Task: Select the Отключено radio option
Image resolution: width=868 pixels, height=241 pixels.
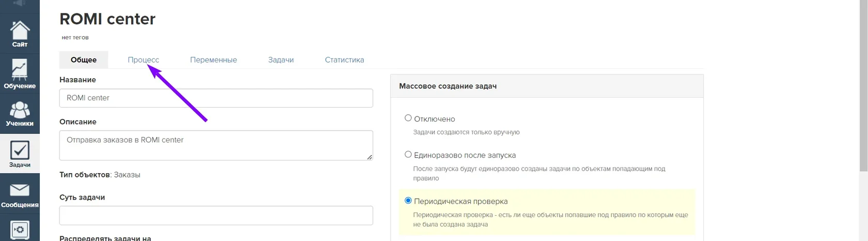Action: (x=408, y=118)
